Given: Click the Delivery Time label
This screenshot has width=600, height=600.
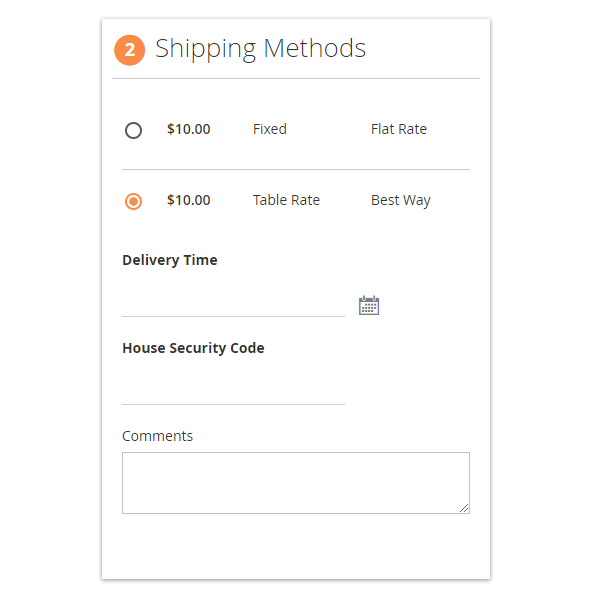Looking at the screenshot, I should [169, 260].
